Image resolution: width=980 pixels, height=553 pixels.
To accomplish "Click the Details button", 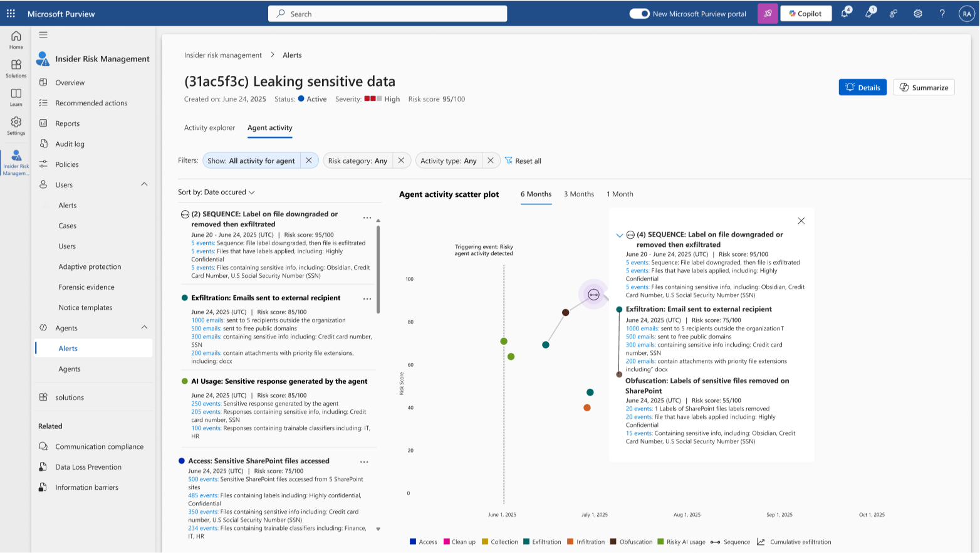I will [x=862, y=87].
